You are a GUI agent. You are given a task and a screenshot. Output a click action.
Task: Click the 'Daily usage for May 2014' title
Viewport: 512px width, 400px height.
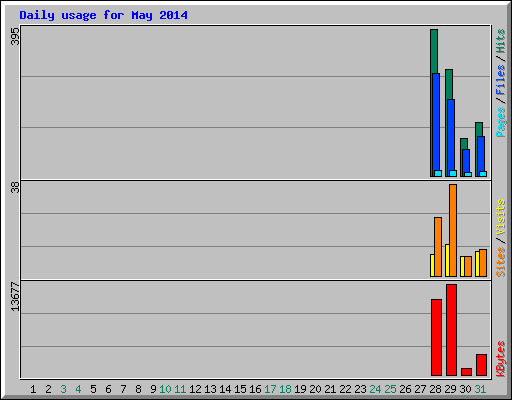(x=103, y=15)
